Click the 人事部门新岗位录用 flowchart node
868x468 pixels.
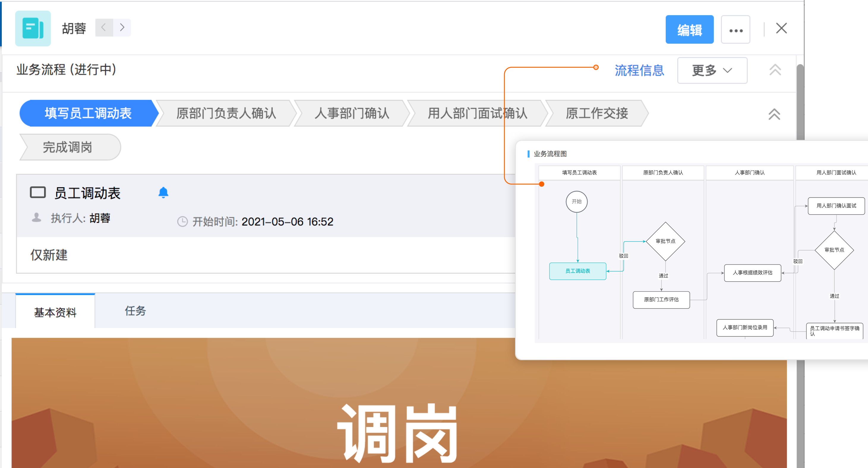coord(745,327)
